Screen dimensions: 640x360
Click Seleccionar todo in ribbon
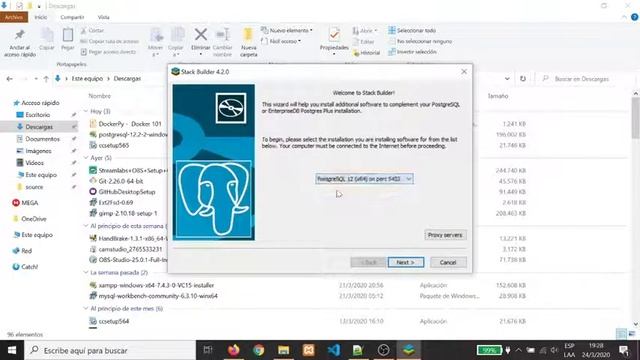(x=412, y=31)
